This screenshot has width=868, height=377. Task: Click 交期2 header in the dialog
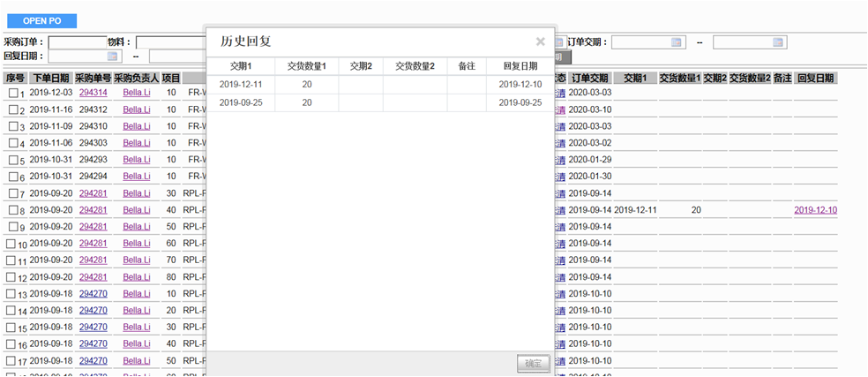tap(361, 66)
